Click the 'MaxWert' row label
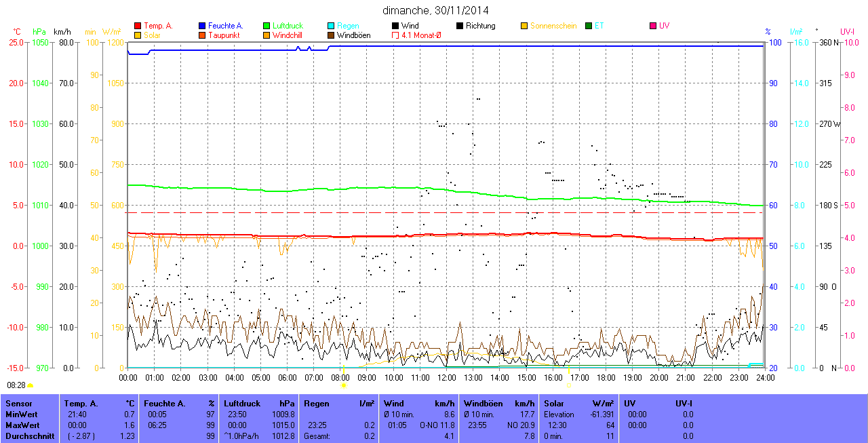This screenshot has width=868, height=443. [22, 425]
